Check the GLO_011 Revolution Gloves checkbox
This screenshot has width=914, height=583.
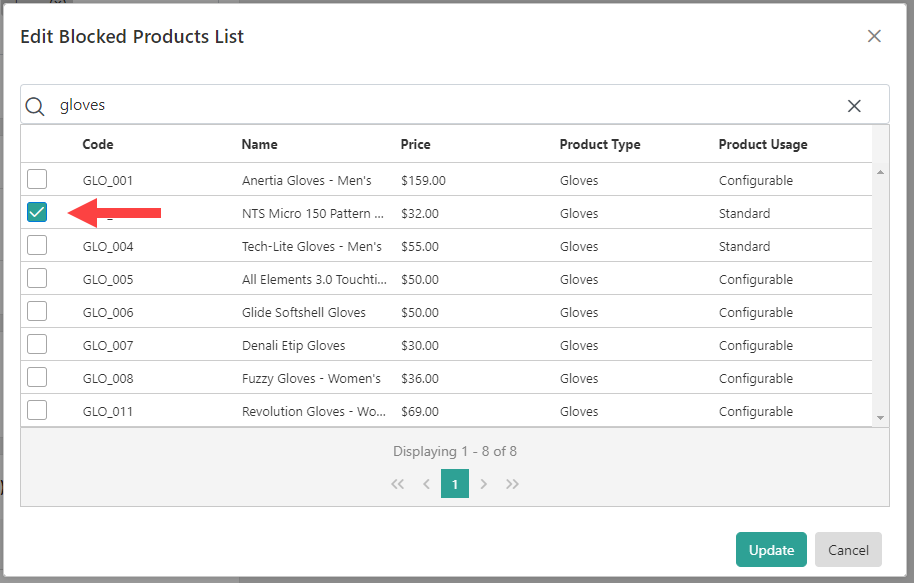[x=37, y=410]
